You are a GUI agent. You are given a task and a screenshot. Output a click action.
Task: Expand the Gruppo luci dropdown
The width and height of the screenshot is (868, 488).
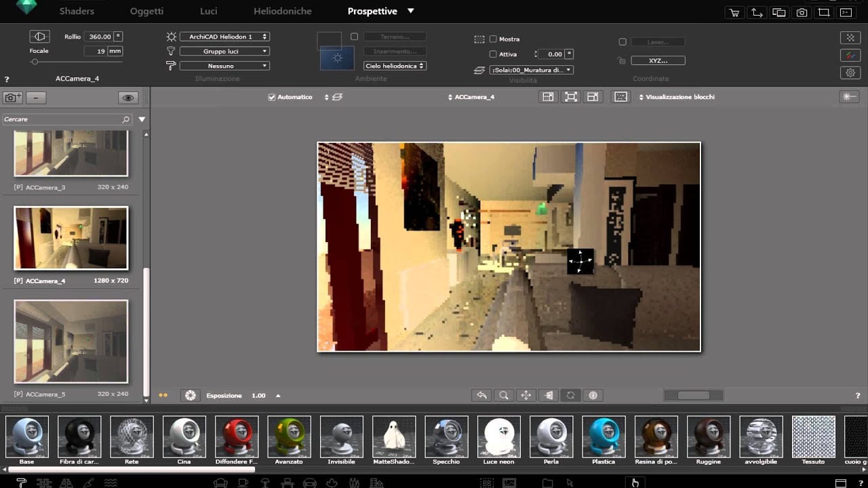coord(224,52)
